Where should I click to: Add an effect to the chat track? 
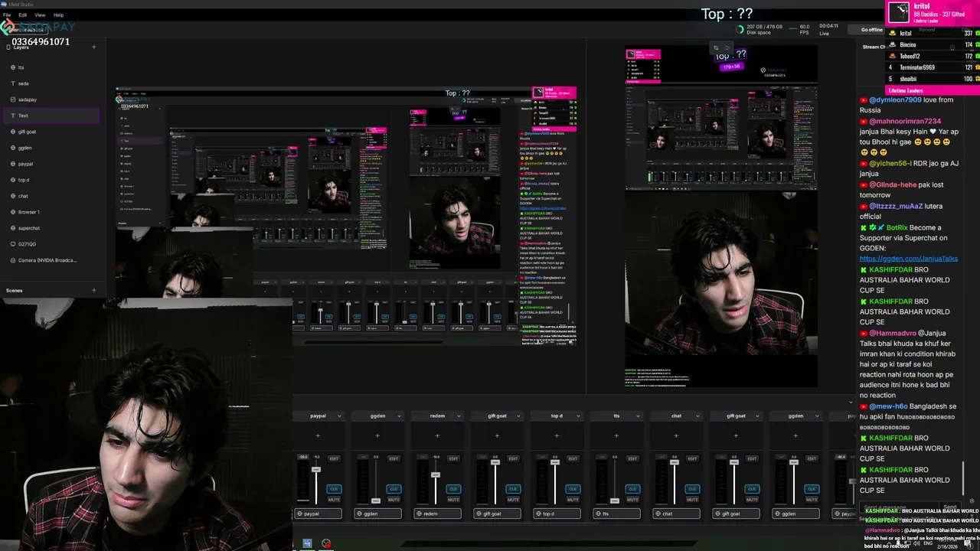coord(676,435)
